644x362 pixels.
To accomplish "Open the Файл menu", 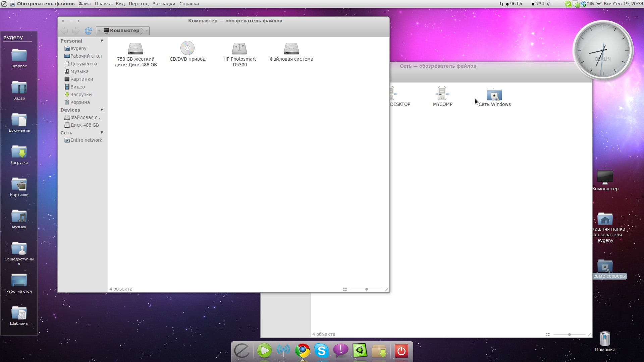I will point(85,4).
